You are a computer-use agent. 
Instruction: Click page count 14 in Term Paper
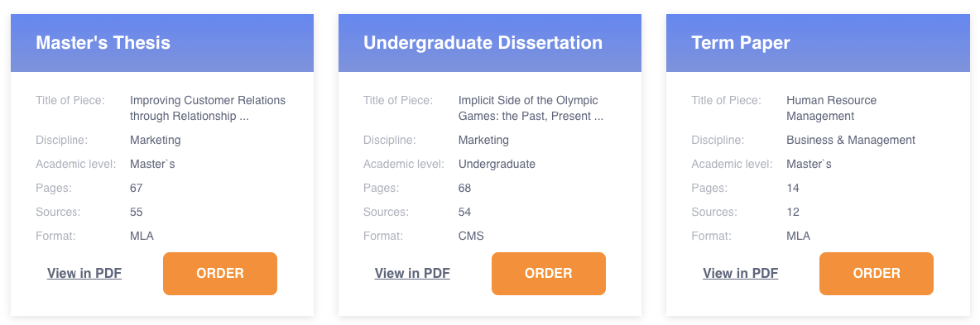(792, 188)
